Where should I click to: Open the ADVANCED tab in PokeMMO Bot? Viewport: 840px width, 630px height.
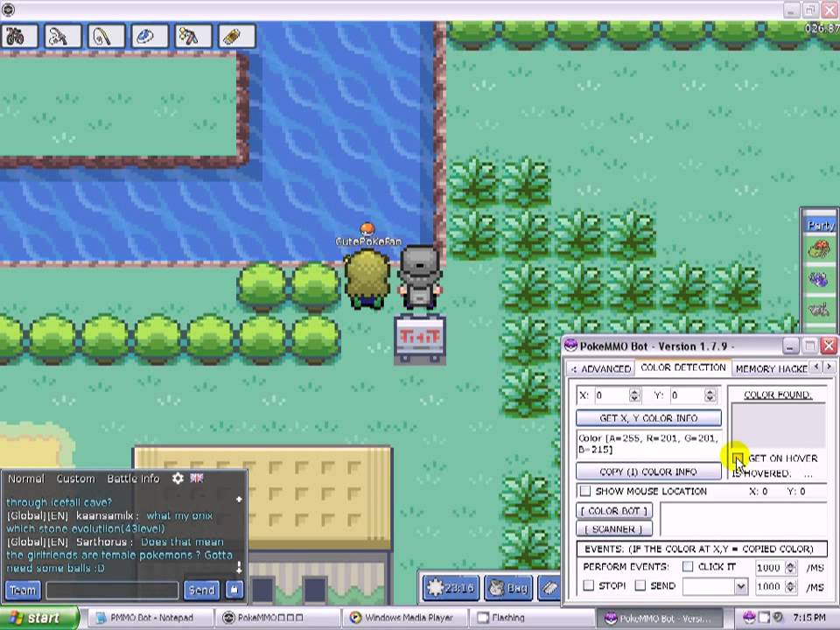[x=601, y=368]
